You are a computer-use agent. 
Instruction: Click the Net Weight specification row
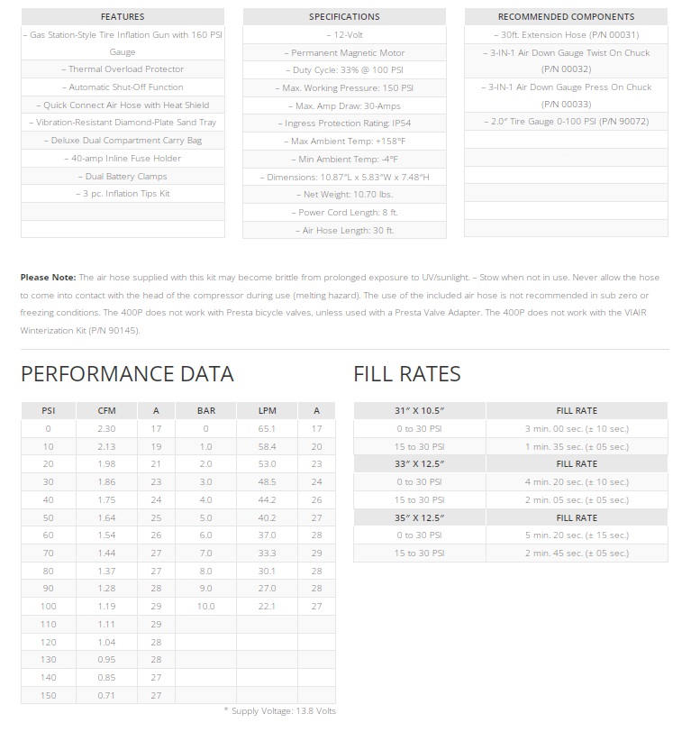pos(344,194)
